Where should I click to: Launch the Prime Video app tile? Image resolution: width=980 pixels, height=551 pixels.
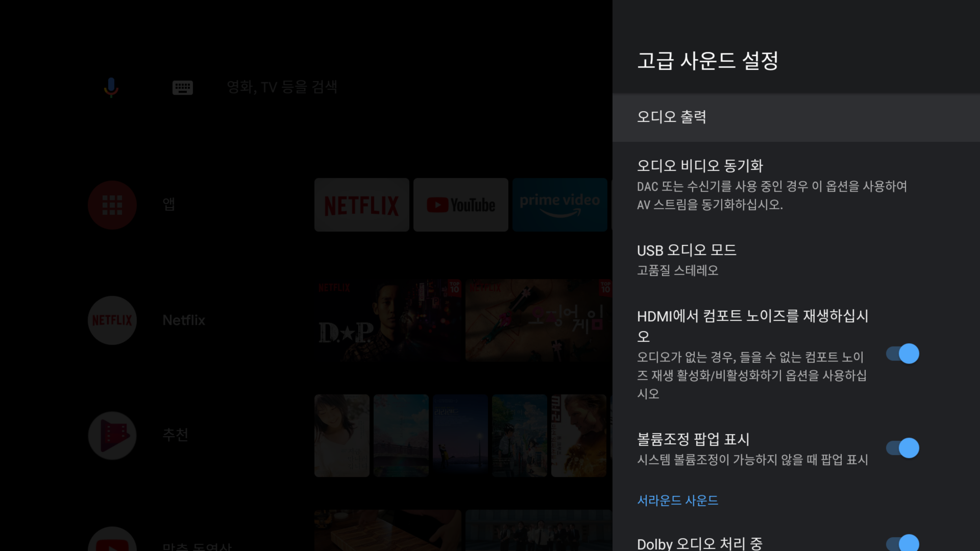[560, 205]
